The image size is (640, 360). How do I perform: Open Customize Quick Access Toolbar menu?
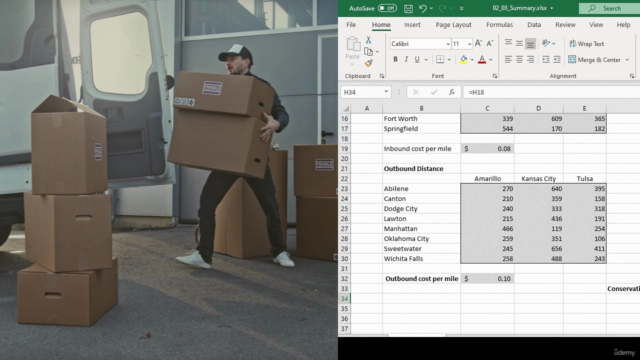tap(462, 9)
